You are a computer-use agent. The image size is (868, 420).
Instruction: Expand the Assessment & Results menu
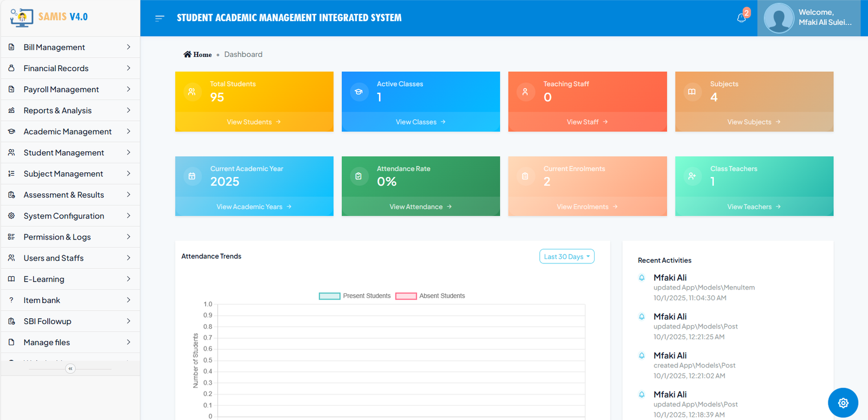click(70, 195)
